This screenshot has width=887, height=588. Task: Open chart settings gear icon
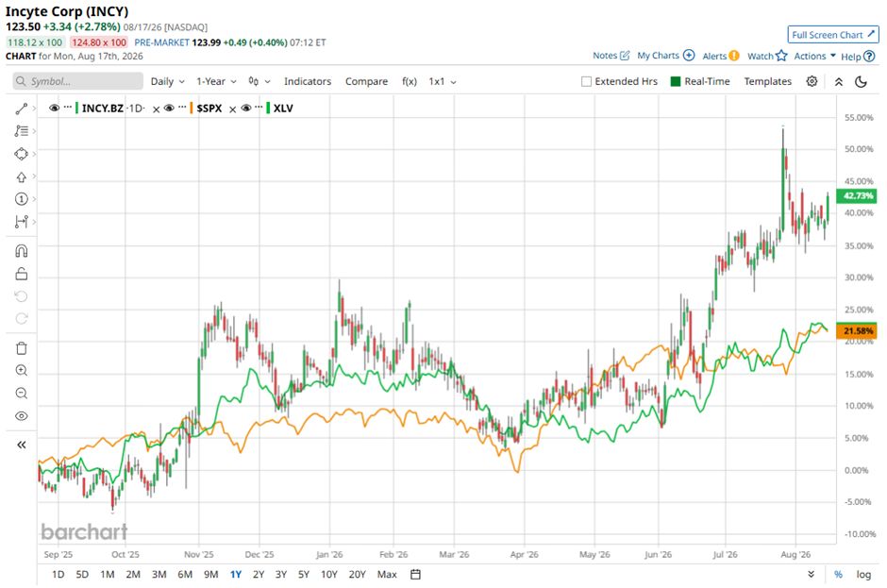click(812, 81)
